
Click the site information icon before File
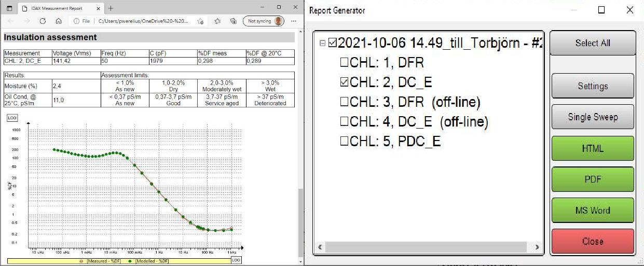point(76,21)
